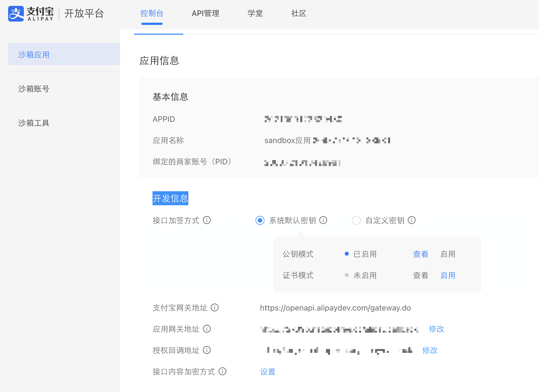Click the highlighted 开发信息 heading
539x392 pixels.
(x=170, y=198)
